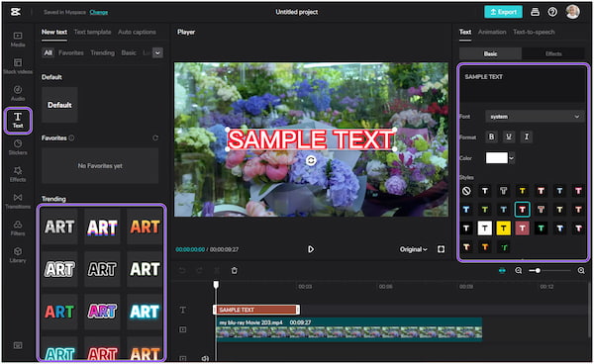594x364 pixels.
Task: Switch to the Auto captions tab
Action: (137, 33)
